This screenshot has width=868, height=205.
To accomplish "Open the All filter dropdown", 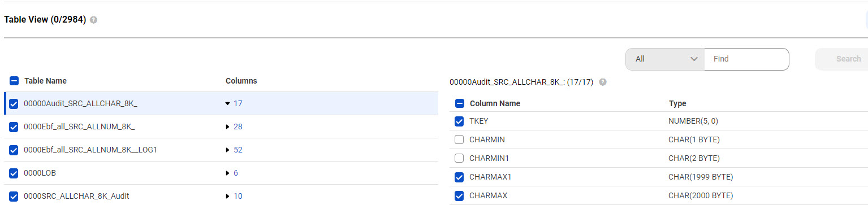I will click(x=665, y=59).
